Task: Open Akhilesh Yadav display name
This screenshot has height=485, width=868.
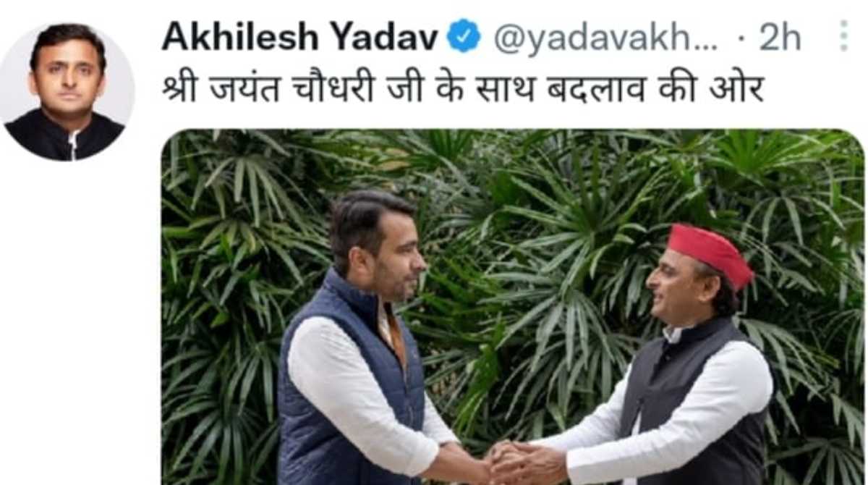Action: (299, 36)
